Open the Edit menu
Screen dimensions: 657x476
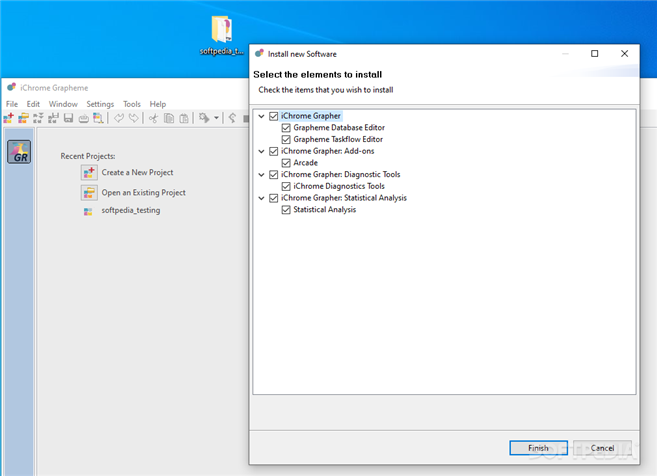pyautogui.click(x=33, y=104)
